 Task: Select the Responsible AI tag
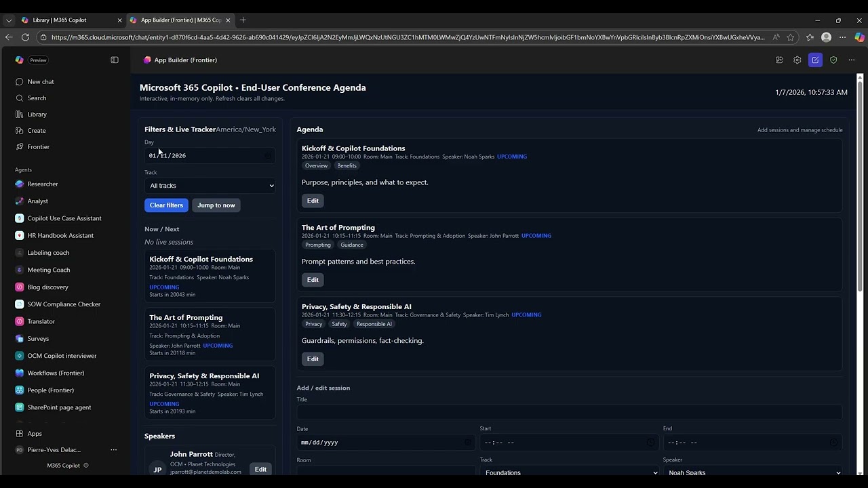pos(374,325)
